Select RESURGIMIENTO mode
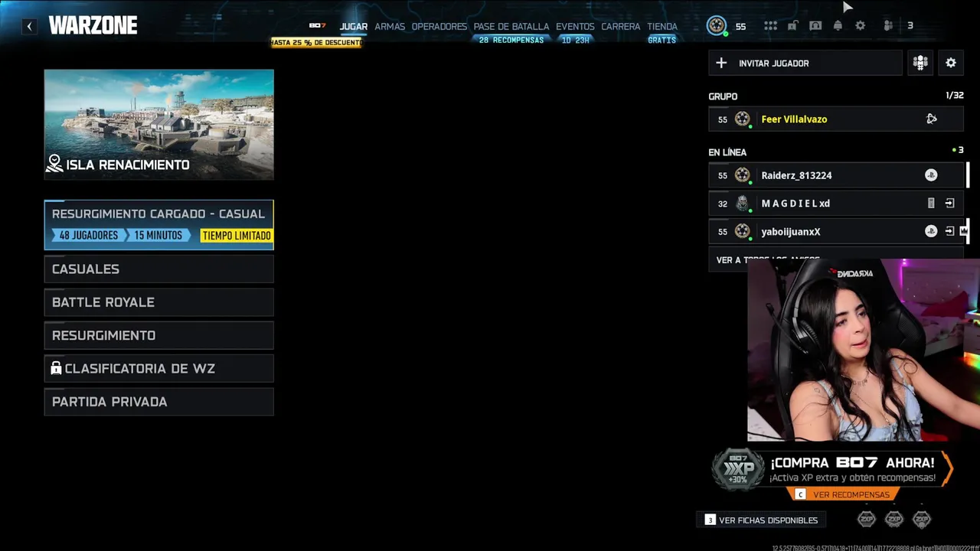This screenshot has width=980, height=551. point(158,335)
